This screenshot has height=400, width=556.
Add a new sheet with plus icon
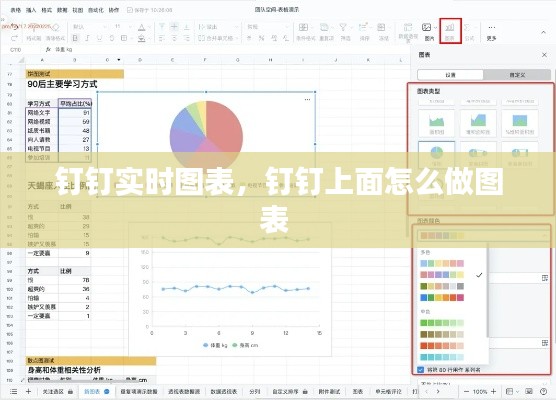point(28,391)
